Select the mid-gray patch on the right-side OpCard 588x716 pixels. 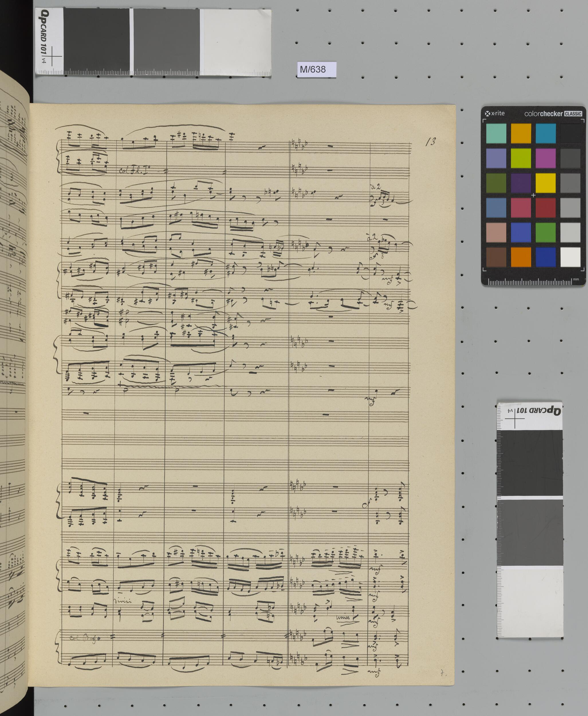click(530, 533)
